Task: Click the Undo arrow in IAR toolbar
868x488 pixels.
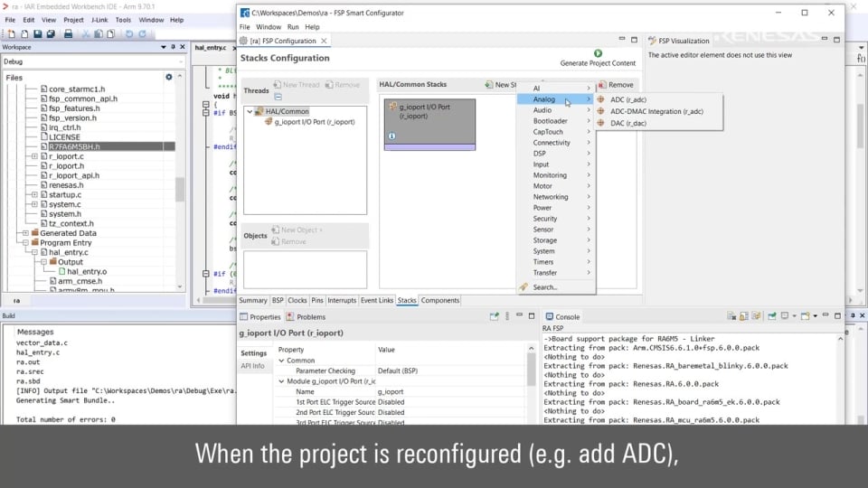Action: (x=129, y=33)
